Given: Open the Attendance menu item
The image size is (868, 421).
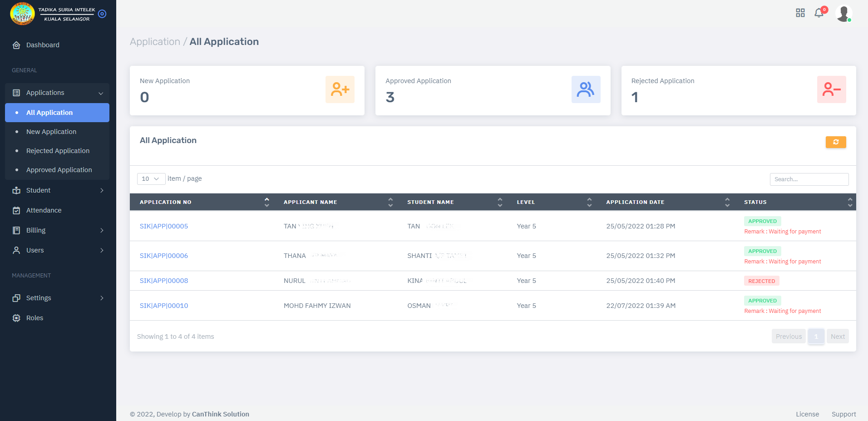Looking at the screenshot, I should pyautogui.click(x=44, y=210).
